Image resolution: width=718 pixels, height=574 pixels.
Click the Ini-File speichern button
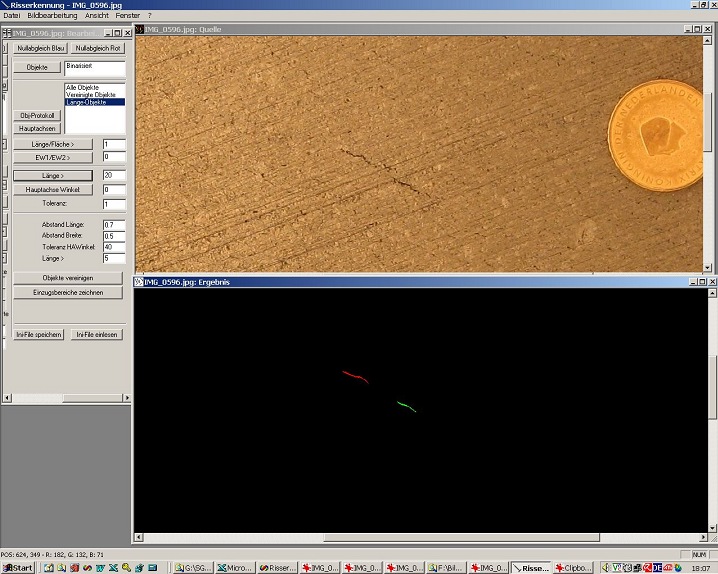pyautogui.click(x=38, y=335)
